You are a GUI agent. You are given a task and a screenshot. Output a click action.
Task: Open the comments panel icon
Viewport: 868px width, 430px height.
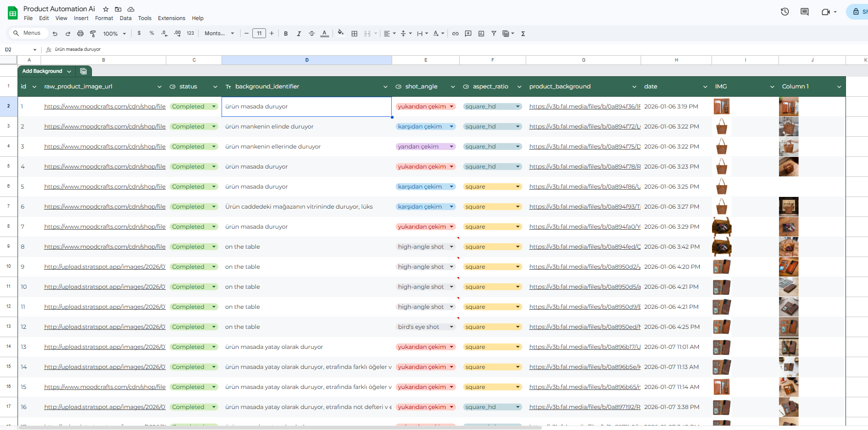(x=804, y=12)
